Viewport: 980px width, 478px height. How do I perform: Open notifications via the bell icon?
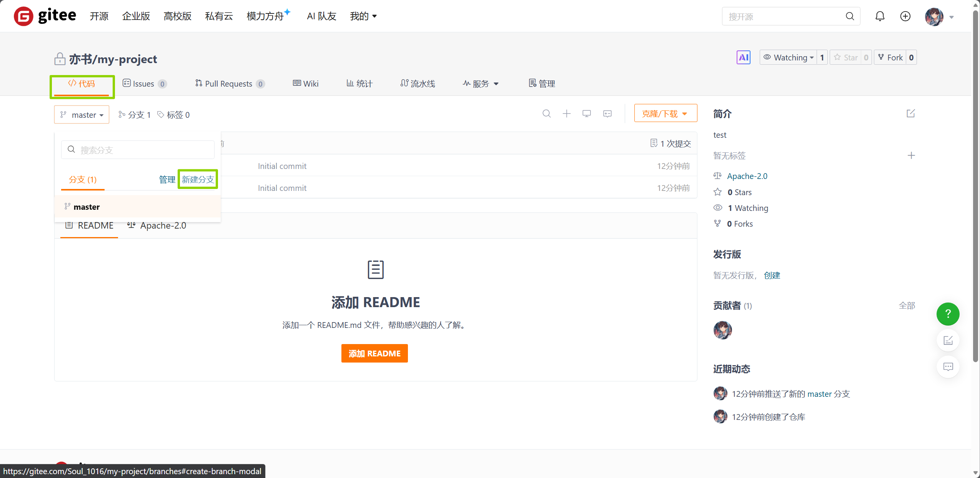[x=880, y=16]
